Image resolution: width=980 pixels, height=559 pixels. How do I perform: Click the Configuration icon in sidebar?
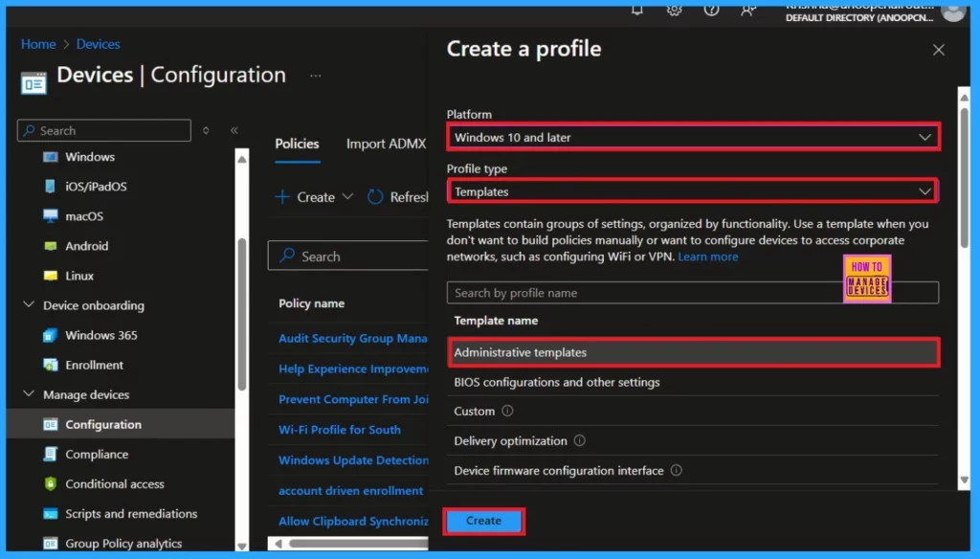click(x=51, y=425)
